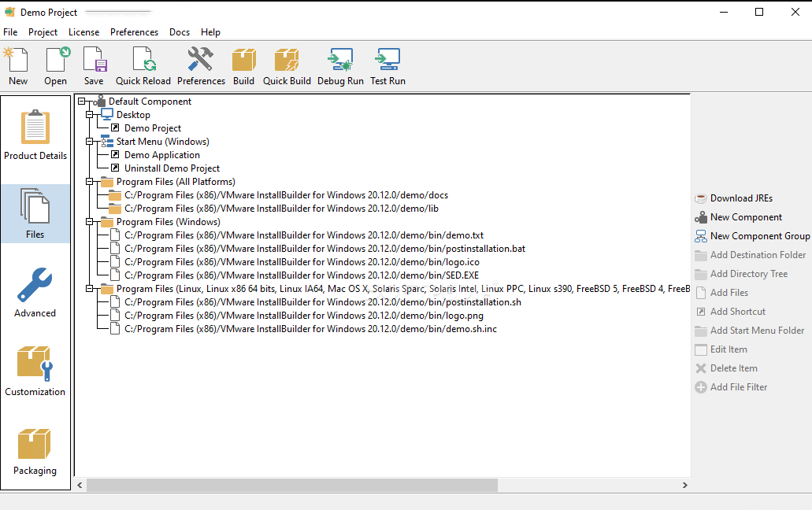Select Program Files (Windows) folder
Image resolution: width=812 pixels, height=510 pixels.
(x=169, y=222)
